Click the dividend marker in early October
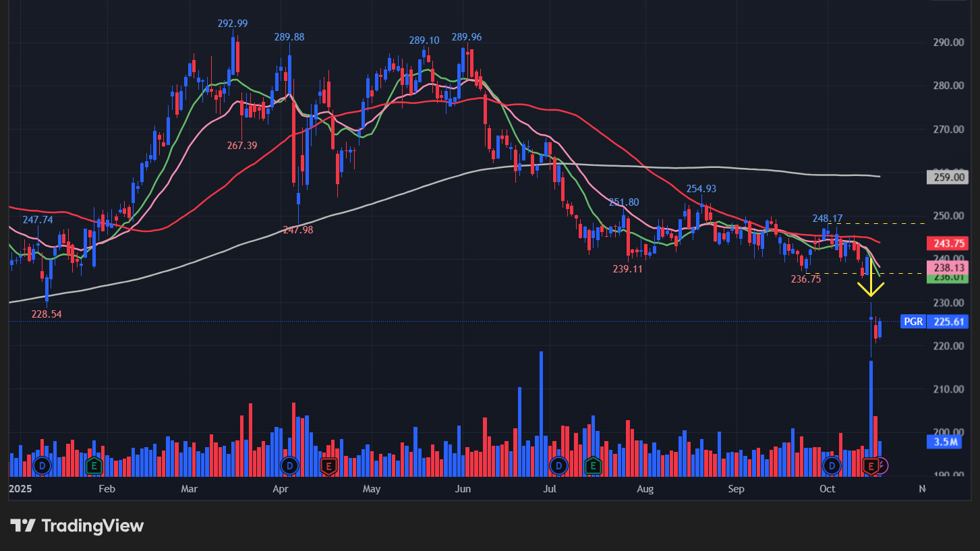This screenshot has height=551, width=980. [x=832, y=465]
